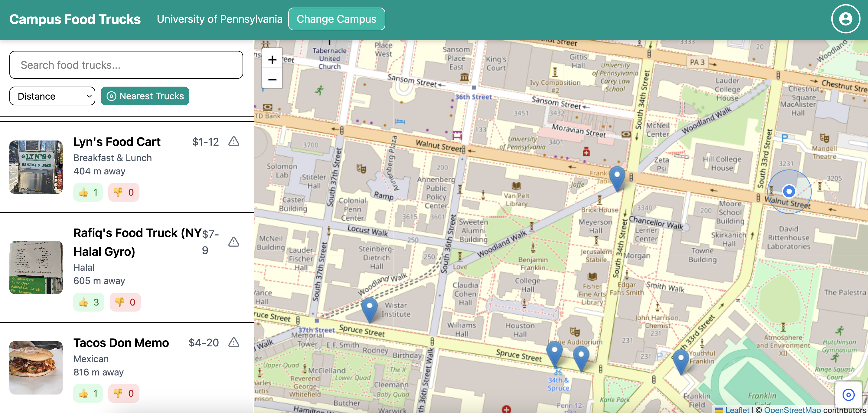Click the map marker near Wistar Institute
The width and height of the screenshot is (868, 413).
(x=370, y=310)
